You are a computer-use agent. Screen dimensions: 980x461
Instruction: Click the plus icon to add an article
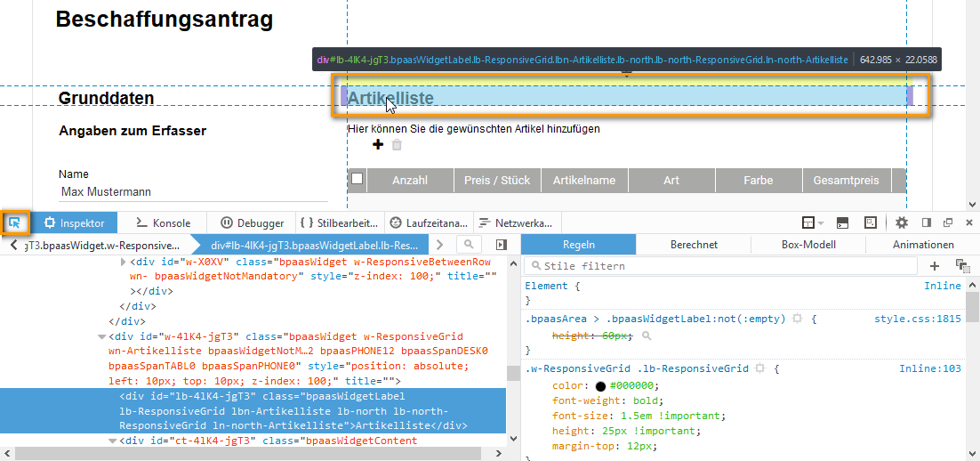point(377,145)
